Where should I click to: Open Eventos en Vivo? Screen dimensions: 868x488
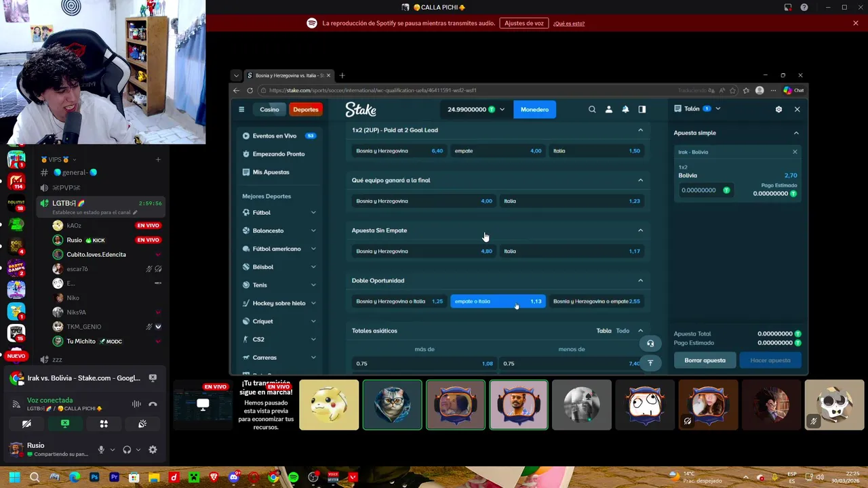pyautogui.click(x=279, y=136)
